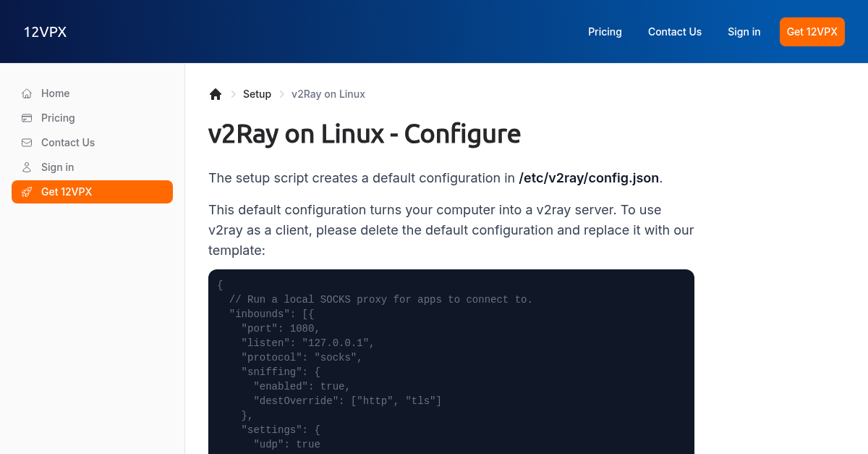Click the credit card icon beside sidebar Pricing

coord(27,118)
